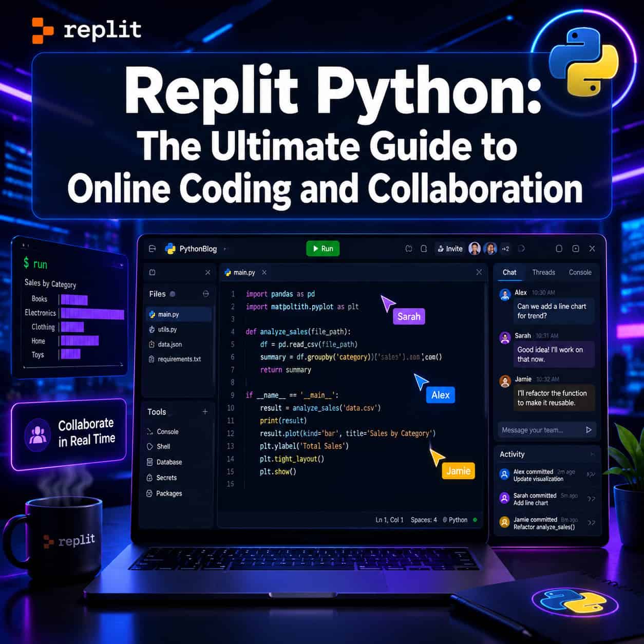Close the main.py editor tab
The height and width of the screenshot is (644, 644).
pyautogui.click(x=264, y=272)
